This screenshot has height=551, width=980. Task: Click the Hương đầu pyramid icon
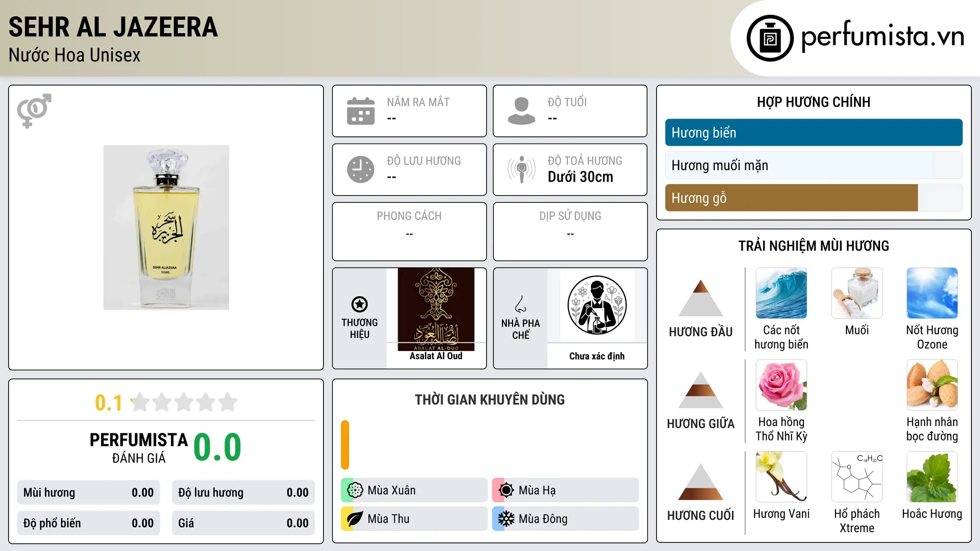coord(701,298)
